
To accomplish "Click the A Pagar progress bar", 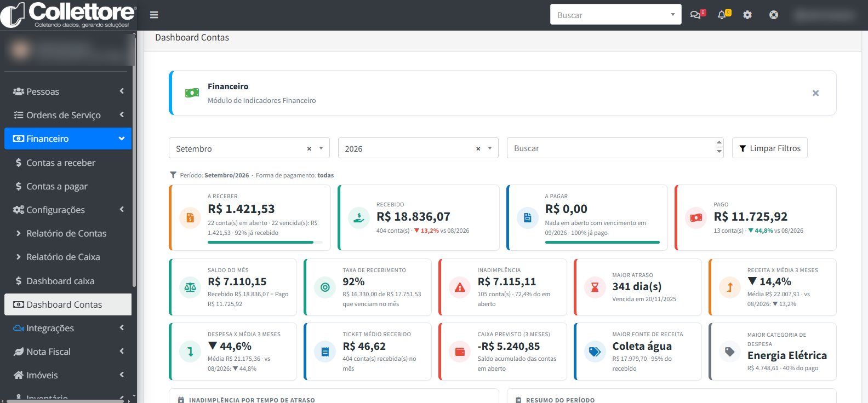I will pyautogui.click(x=602, y=242).
